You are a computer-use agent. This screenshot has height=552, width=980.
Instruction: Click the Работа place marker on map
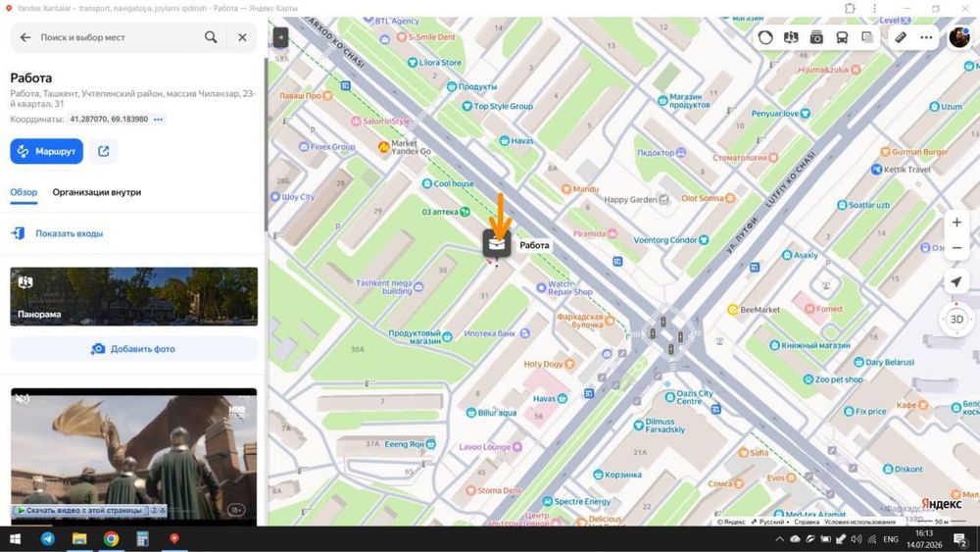coord(496,243)
